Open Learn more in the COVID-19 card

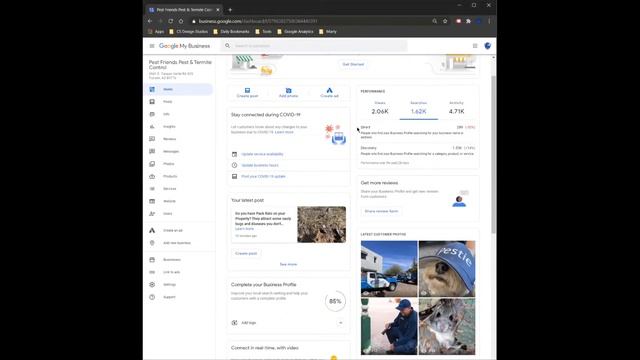284,132
